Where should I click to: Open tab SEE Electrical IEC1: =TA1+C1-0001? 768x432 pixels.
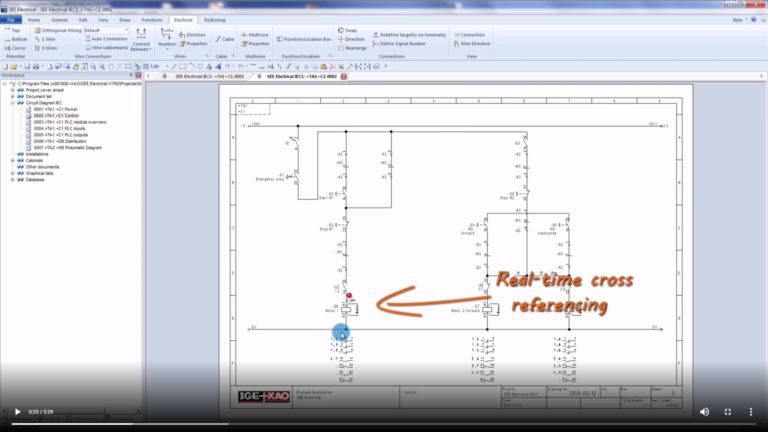(210, 76)
